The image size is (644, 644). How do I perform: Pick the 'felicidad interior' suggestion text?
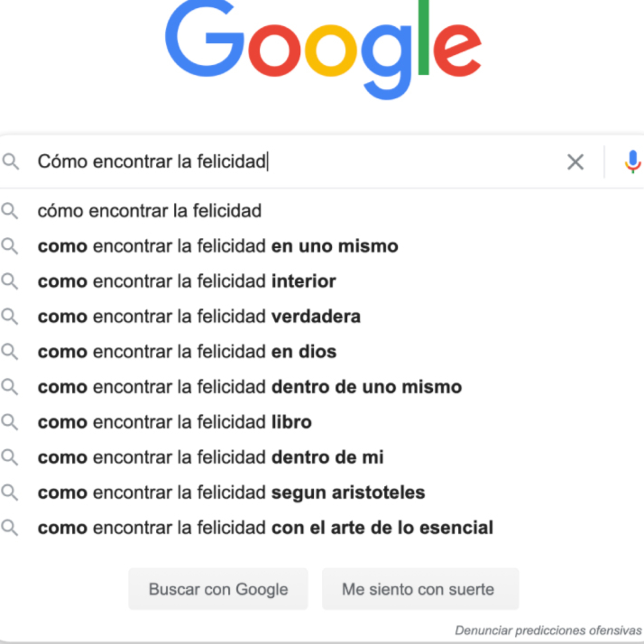click(x=187, y=281)
